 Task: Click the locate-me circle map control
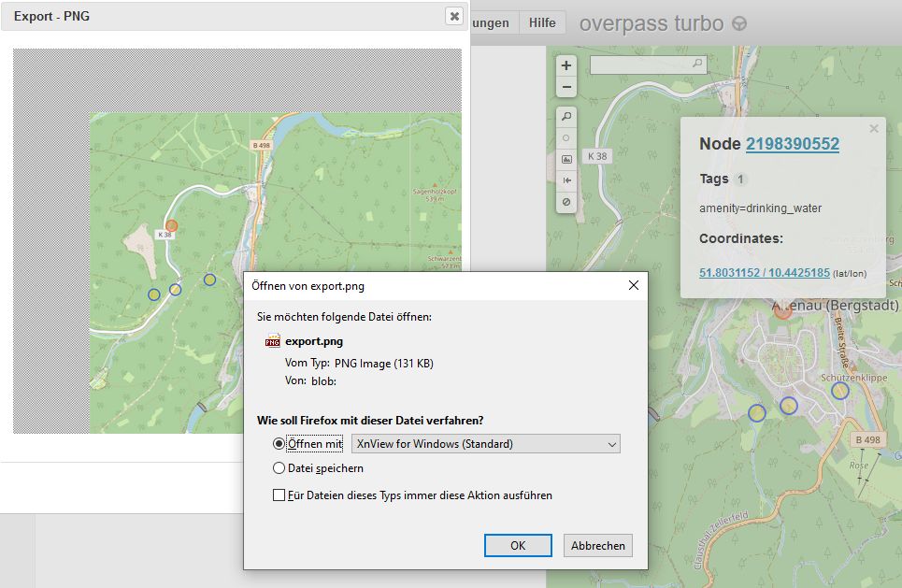566,138
